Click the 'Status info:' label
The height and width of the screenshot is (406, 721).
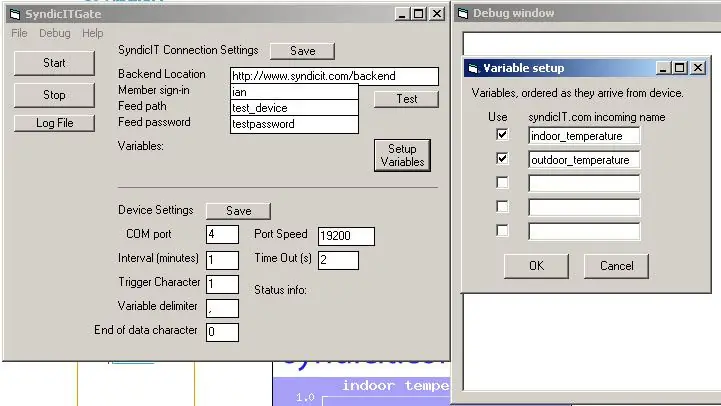click(280, 290)
